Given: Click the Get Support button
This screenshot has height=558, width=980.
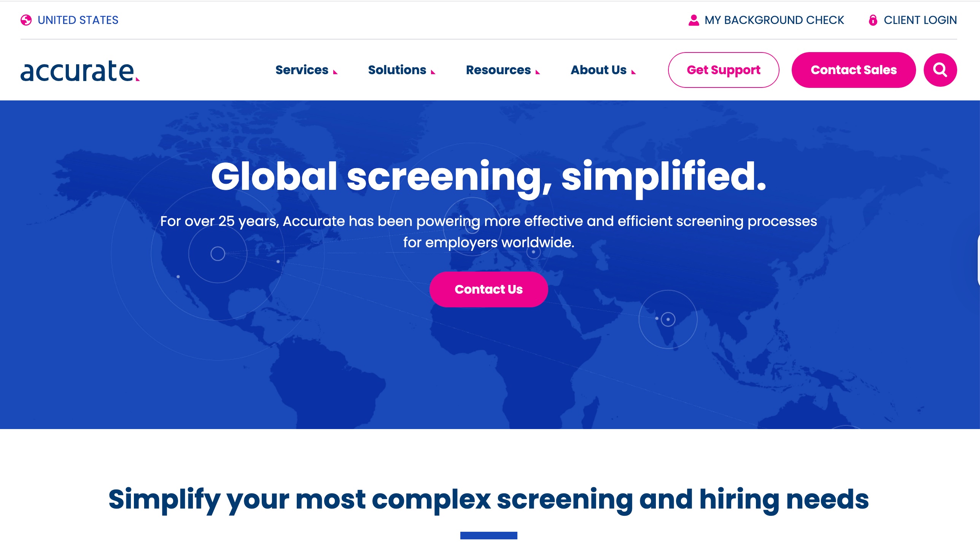Looking at the screenshot, I should [724, 69].
